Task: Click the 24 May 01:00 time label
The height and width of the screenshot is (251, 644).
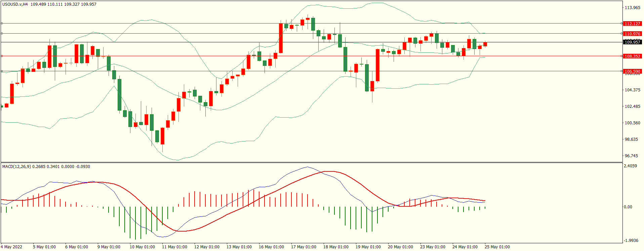Action: [x=465, y=247]
